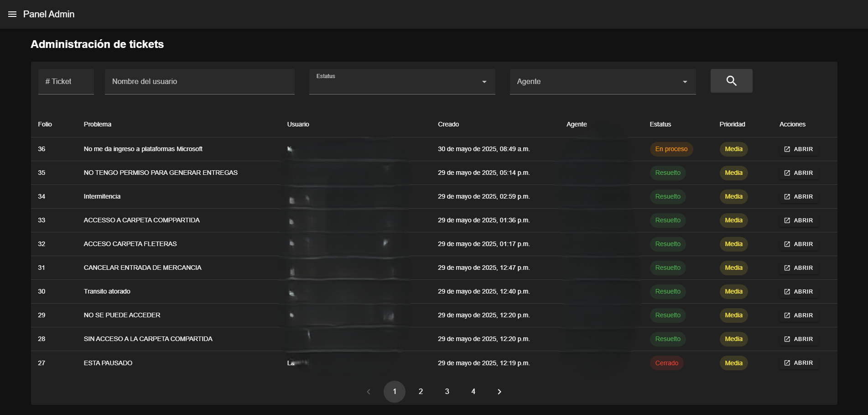Expand the Agente filter dropdown
The image size is (868, 415).
tap(603, 82)
